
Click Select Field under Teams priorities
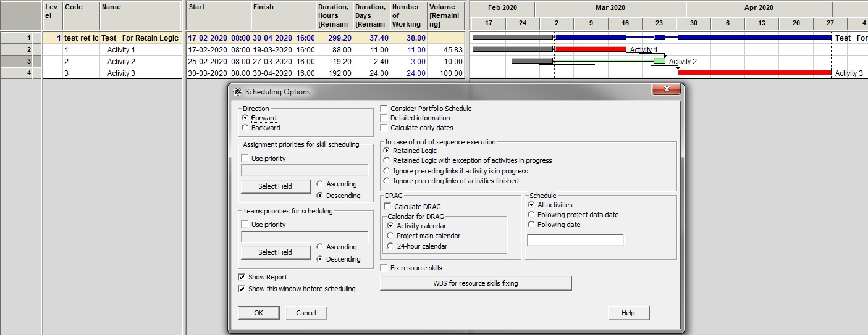point(275,252)
